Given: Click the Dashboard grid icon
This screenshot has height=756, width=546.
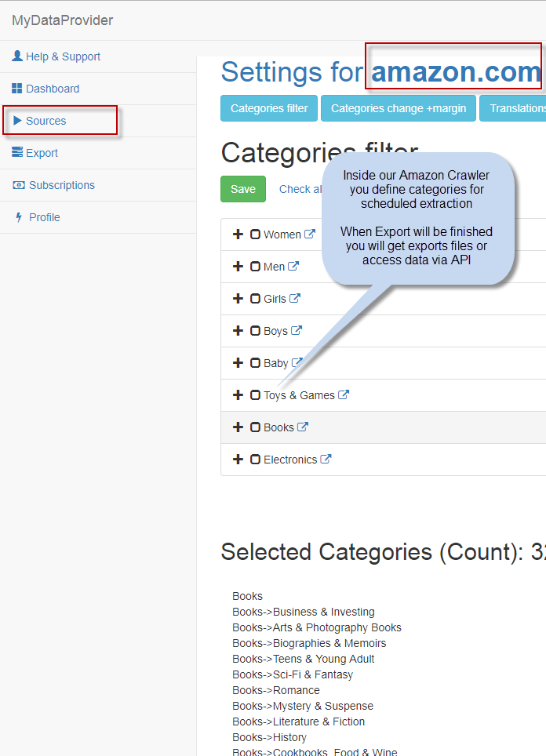Looking at the screenshot, I should [17, 89].
